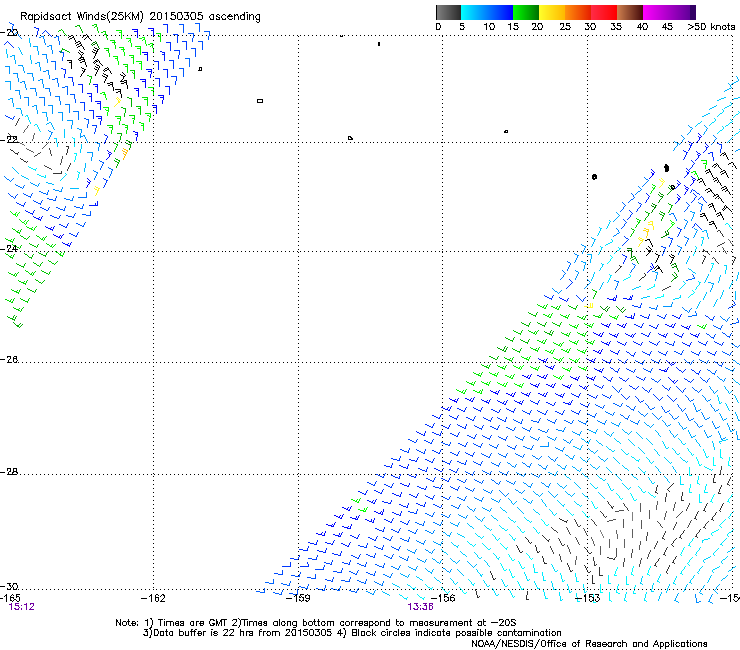Screen dimensions: 740x650
Task: Click the small rectangular island outline near -160 longitude
Action: tap(260, 101)
